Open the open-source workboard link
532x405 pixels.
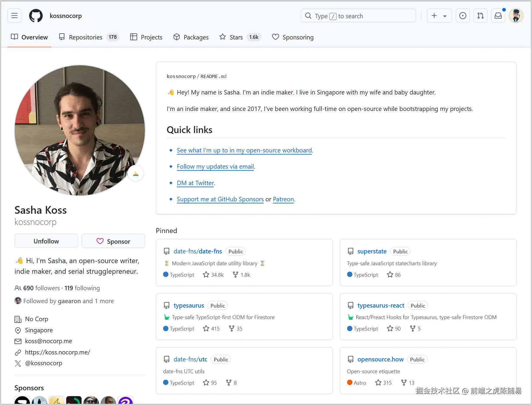tap(244, 150)
